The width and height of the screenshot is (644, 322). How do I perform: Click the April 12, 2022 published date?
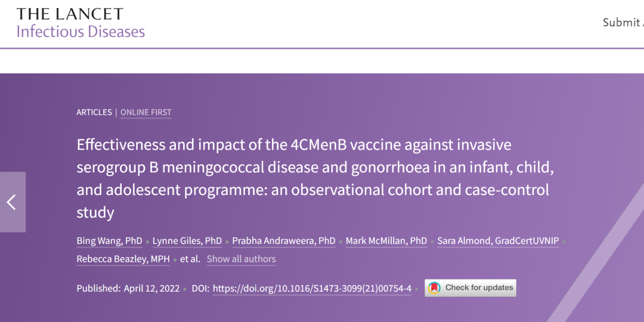151,288
